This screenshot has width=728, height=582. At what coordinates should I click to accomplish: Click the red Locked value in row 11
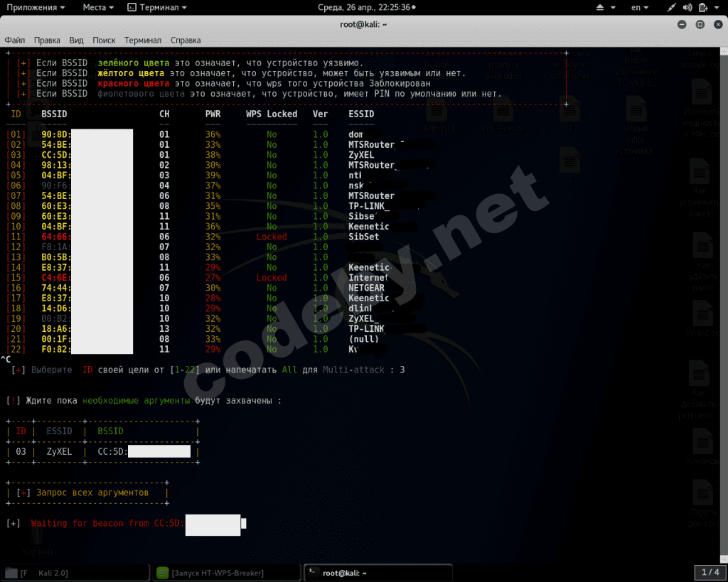[x=272, y=237]
